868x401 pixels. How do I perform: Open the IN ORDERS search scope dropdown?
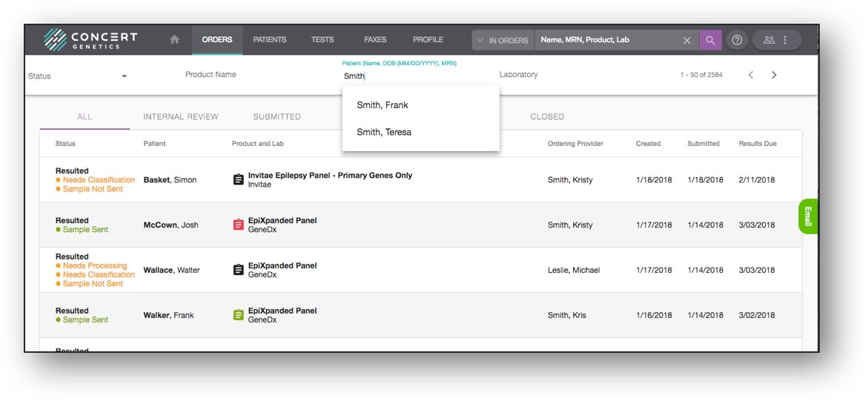coord(503,40)
